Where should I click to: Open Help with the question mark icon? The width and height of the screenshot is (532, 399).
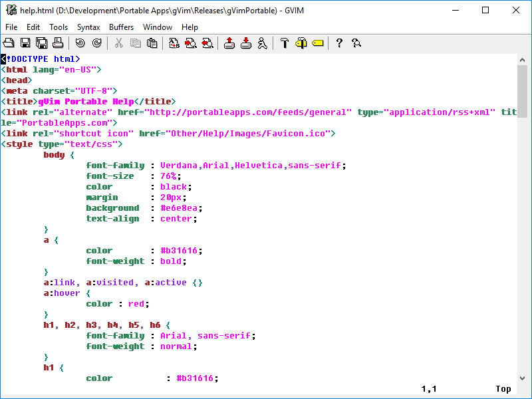click(x=339, y=43)
